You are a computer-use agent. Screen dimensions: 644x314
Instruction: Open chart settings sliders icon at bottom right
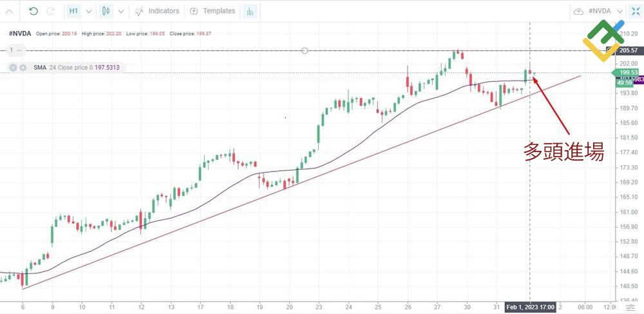pos(630,308)
